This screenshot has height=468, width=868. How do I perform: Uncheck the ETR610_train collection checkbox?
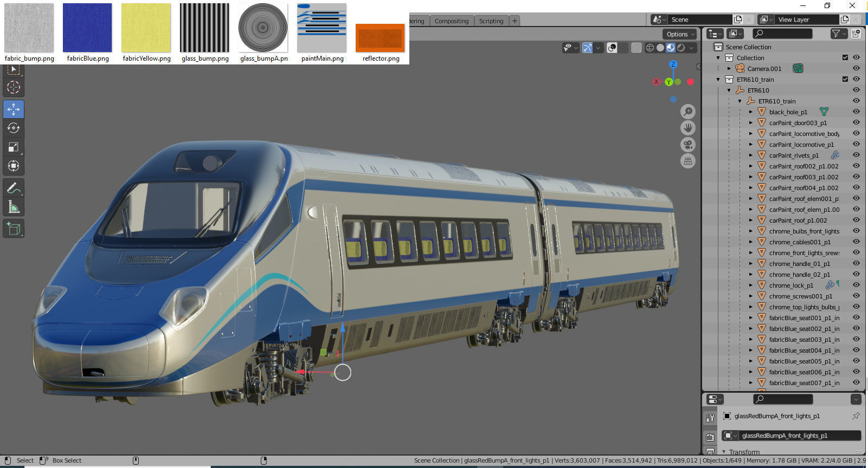tap(845, 79)
